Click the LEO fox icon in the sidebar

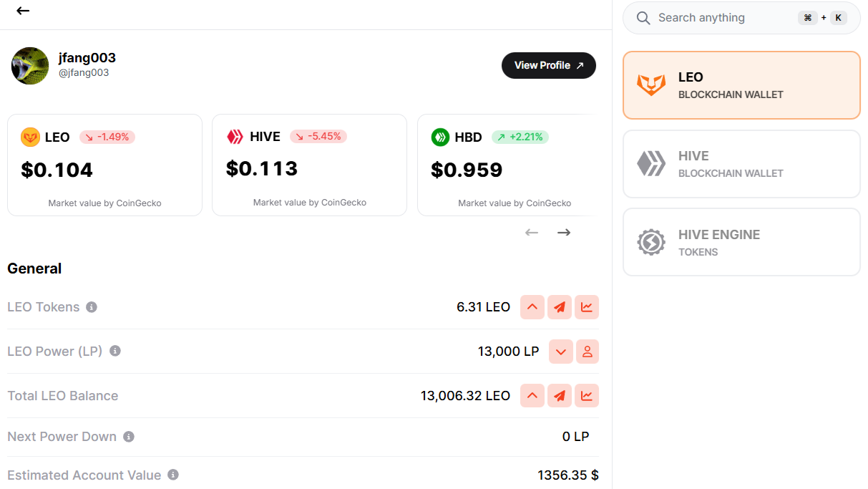pyautogui.click(x=652, y=84)
